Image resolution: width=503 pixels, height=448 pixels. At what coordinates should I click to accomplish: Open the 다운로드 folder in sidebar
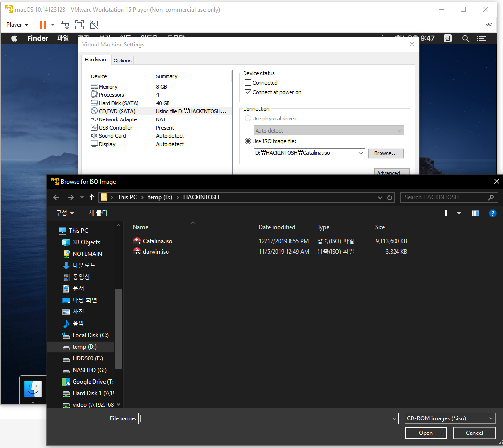point(79,266)
